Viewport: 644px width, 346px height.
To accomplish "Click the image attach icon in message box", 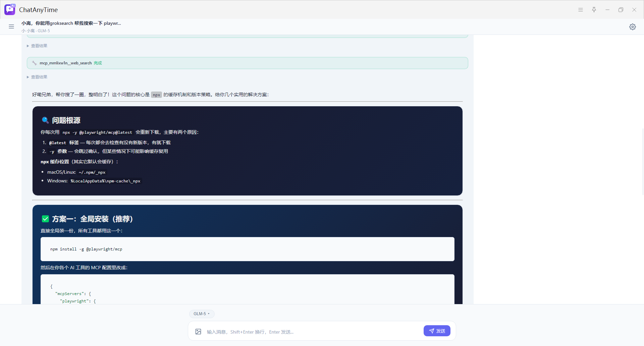I will tap(198, 332).
